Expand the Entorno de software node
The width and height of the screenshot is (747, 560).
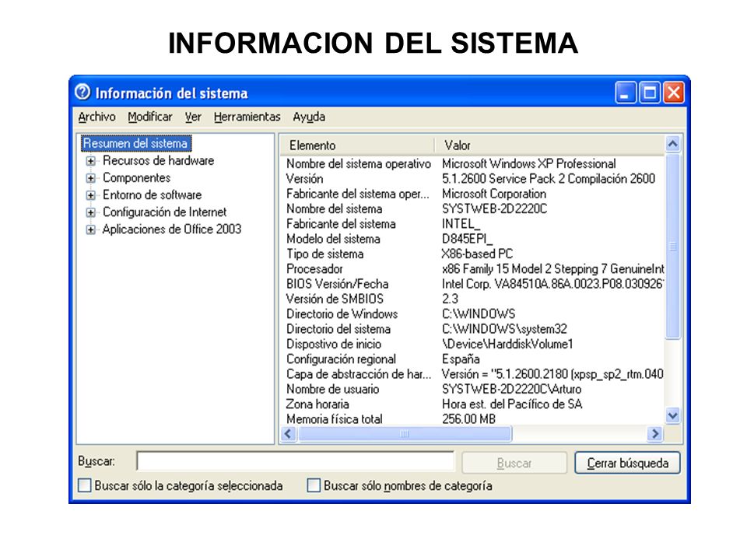point(90,195)
